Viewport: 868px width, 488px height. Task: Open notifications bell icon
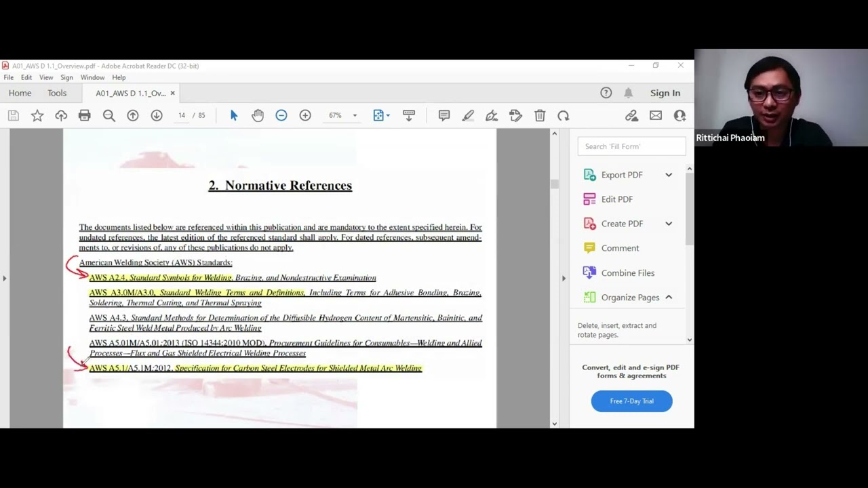(629, 93)
